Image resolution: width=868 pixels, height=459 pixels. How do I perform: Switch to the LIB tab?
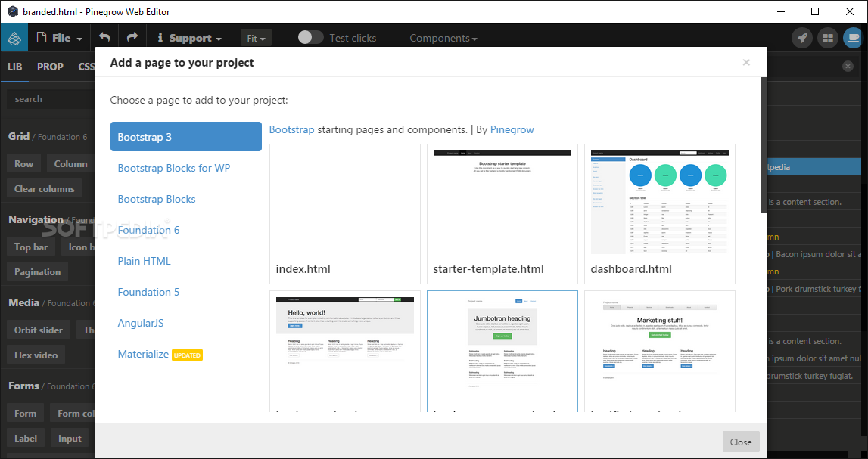click(x=15, y=67)
